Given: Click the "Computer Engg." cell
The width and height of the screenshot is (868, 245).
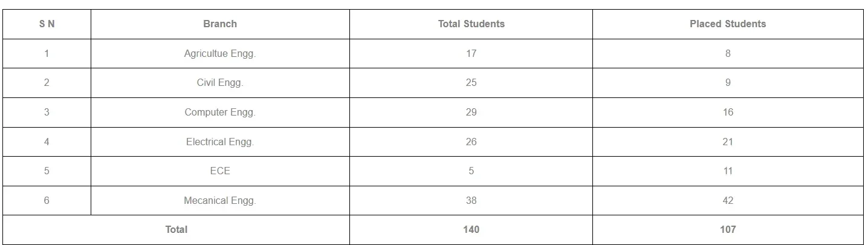Looking at the screenshot, I should (220, 113).
